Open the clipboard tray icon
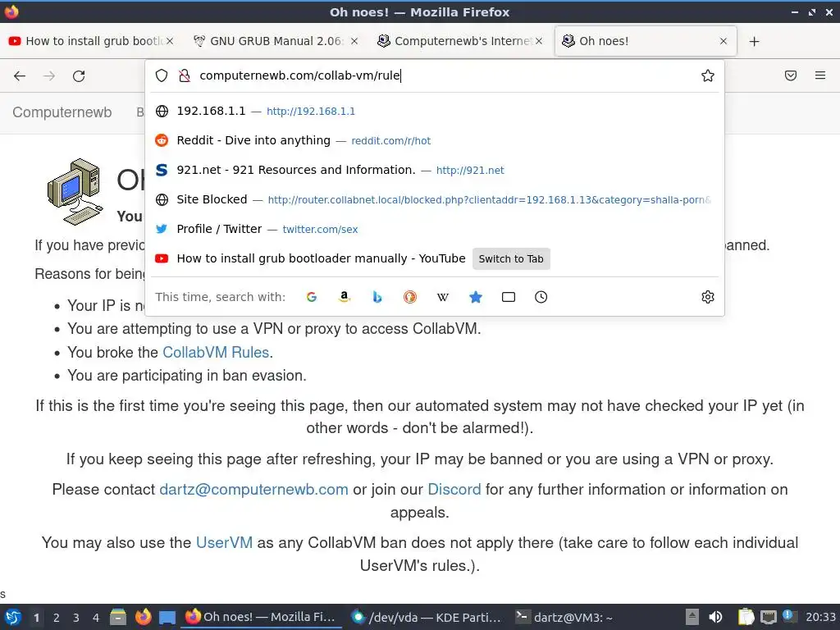Image resolution: width=840 pixels, height=630 pixels. pyautogui.click(x=746, y=617)
